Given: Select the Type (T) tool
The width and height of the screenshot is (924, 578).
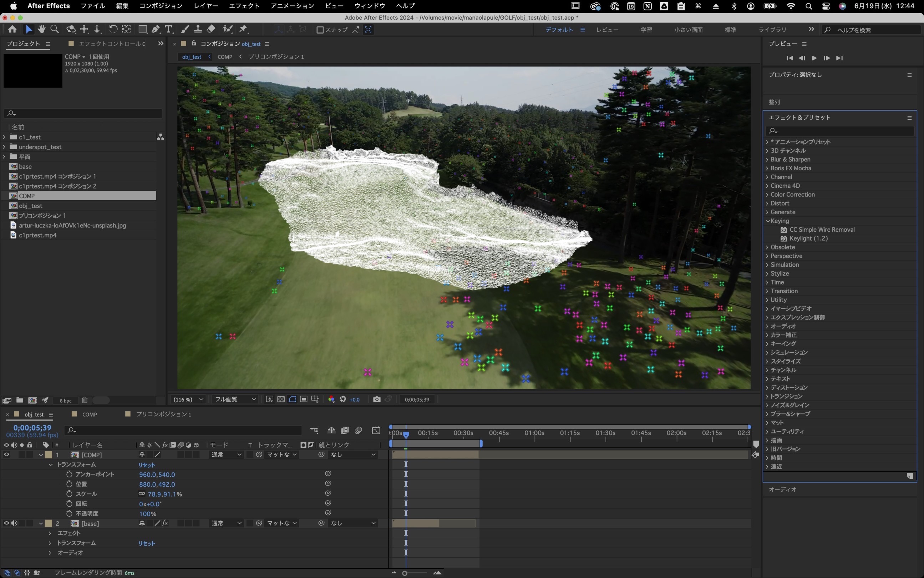Looking at the screenshot, I should (x=168, y=29).
